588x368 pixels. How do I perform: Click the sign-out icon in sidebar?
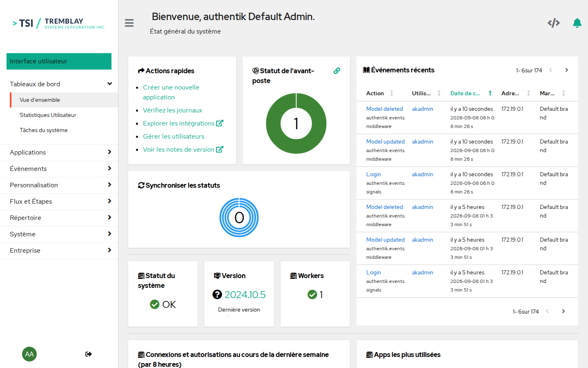click(89, 354)
